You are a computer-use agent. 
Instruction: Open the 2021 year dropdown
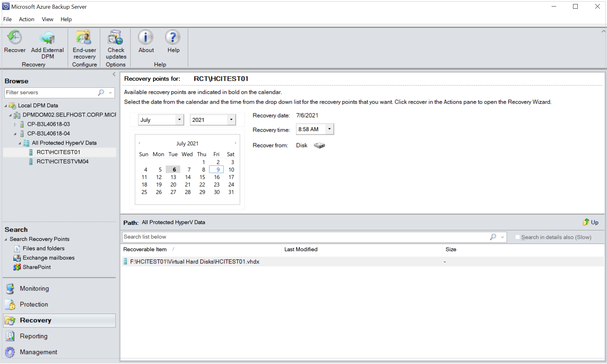coord(231,120)
